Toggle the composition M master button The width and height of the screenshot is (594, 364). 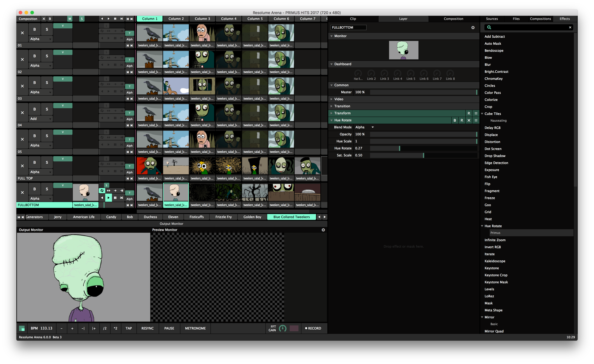pos(70,19)
